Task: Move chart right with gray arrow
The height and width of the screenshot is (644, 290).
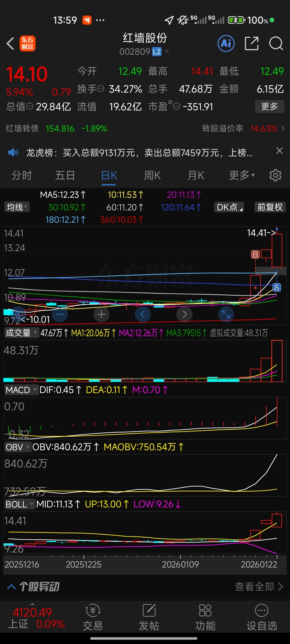Action: coord(184,314)
